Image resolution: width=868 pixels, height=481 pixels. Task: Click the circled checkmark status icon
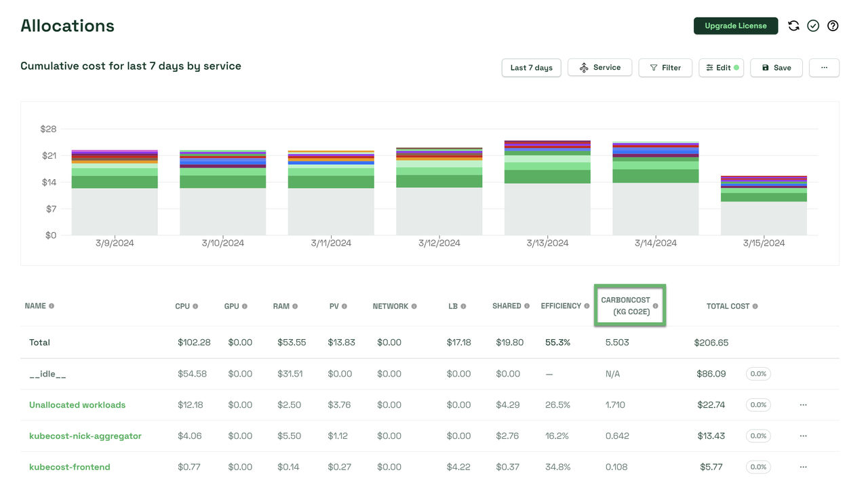(x=813, y=25)
